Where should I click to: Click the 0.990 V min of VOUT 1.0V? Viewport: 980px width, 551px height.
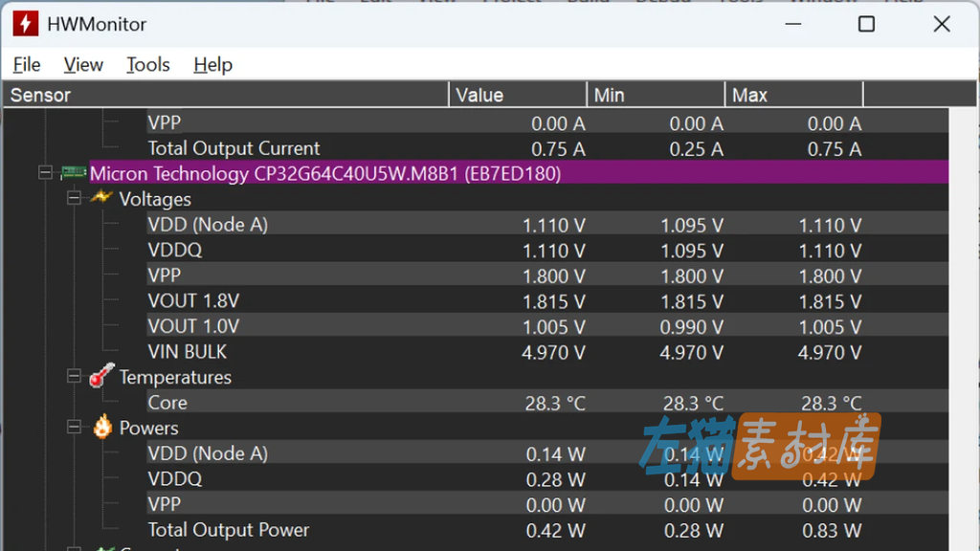(x=692, y=327)
